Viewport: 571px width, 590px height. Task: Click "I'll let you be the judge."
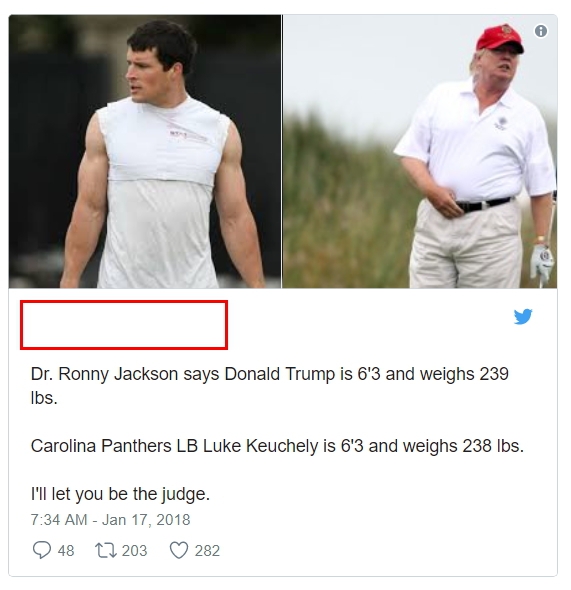pos(120,494)
